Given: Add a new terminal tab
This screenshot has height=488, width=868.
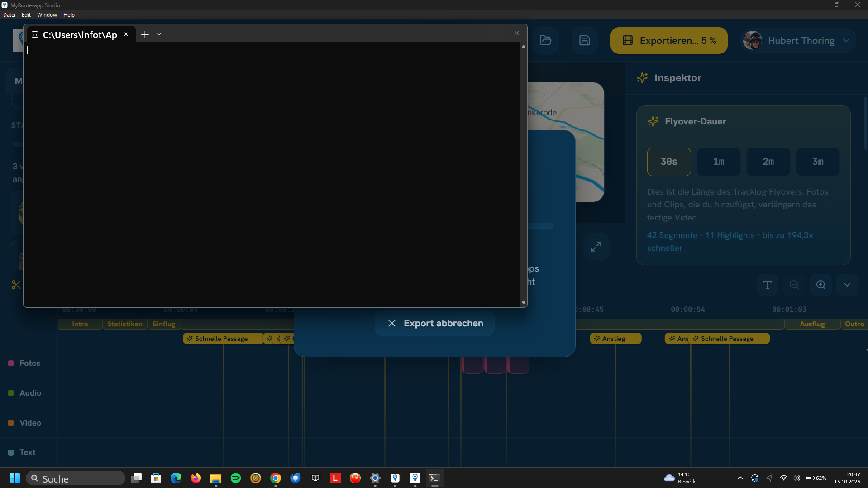Looking at the screenshot, I should [x=145, y=34].
